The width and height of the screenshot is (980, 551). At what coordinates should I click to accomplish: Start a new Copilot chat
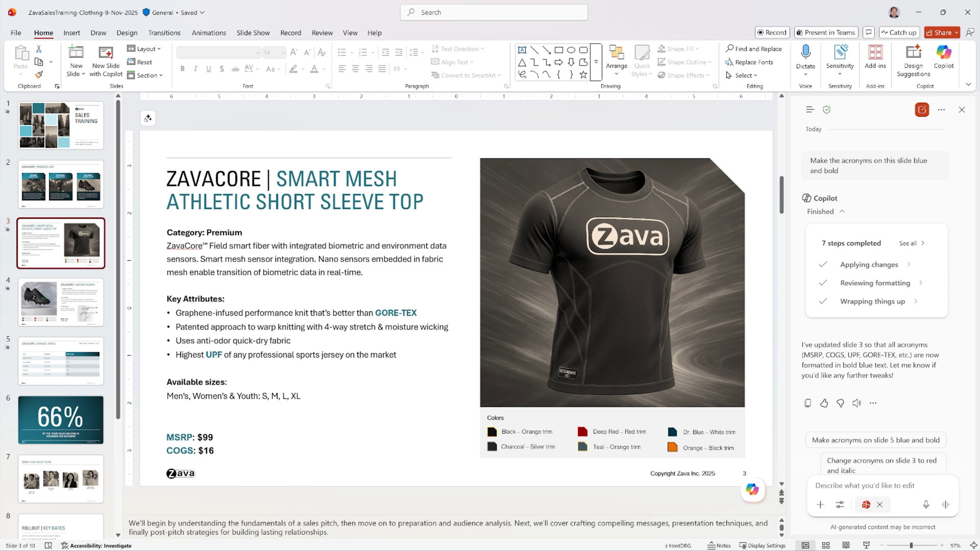coord(922,110)
